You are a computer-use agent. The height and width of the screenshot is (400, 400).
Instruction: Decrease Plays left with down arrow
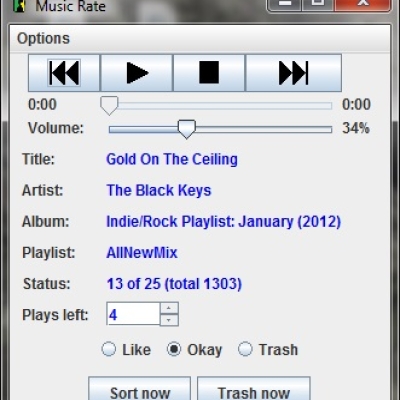169,320
